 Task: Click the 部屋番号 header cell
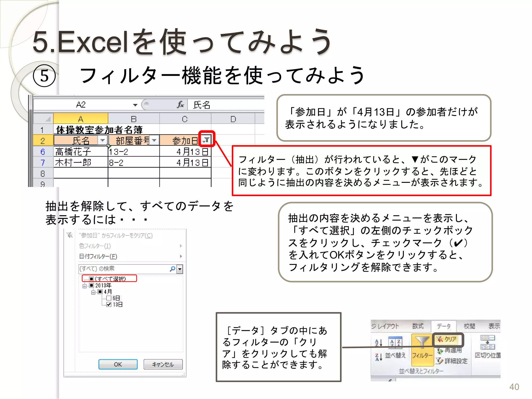pyautogui.click(x=134, y=141)
